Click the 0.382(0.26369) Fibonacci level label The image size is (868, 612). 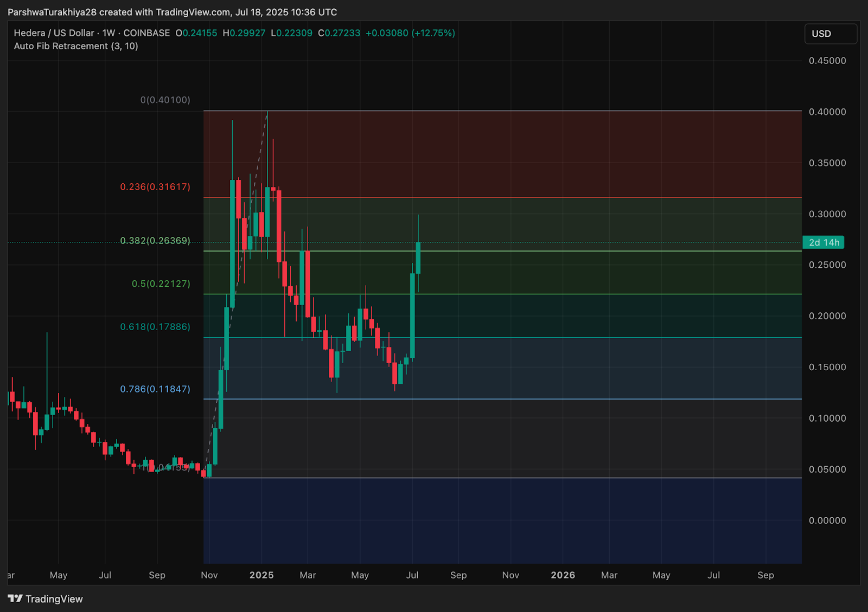click(155, 240)
